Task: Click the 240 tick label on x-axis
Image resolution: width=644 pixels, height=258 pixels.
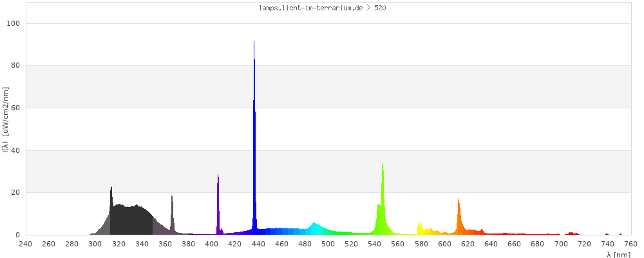Action: pyautogui.click(x=25, y=244)
